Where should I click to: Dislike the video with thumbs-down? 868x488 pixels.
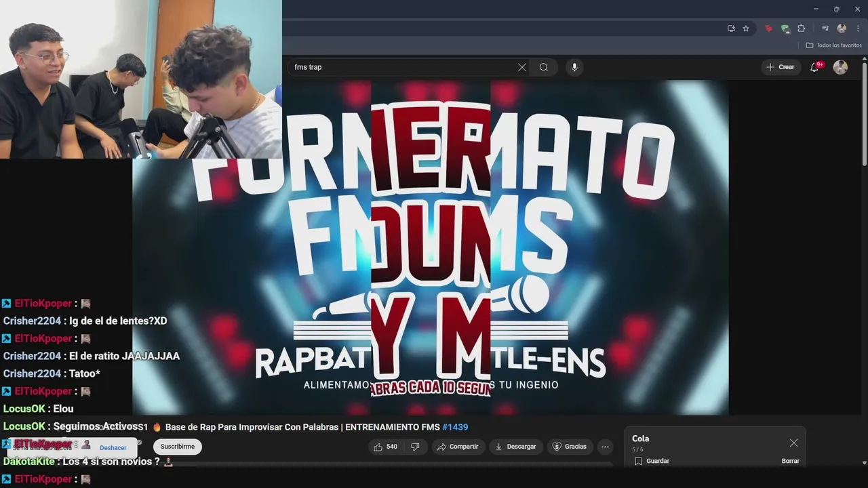[415, 447]
